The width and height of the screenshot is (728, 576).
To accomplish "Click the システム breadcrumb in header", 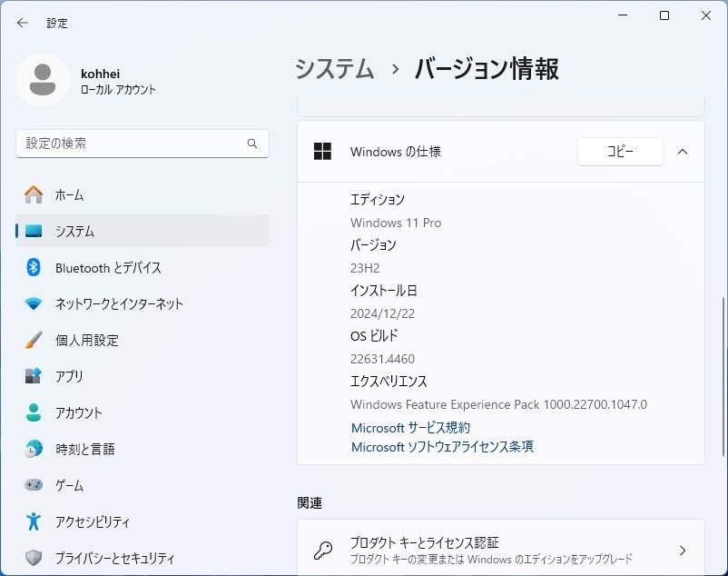I will tap(335, 69).
